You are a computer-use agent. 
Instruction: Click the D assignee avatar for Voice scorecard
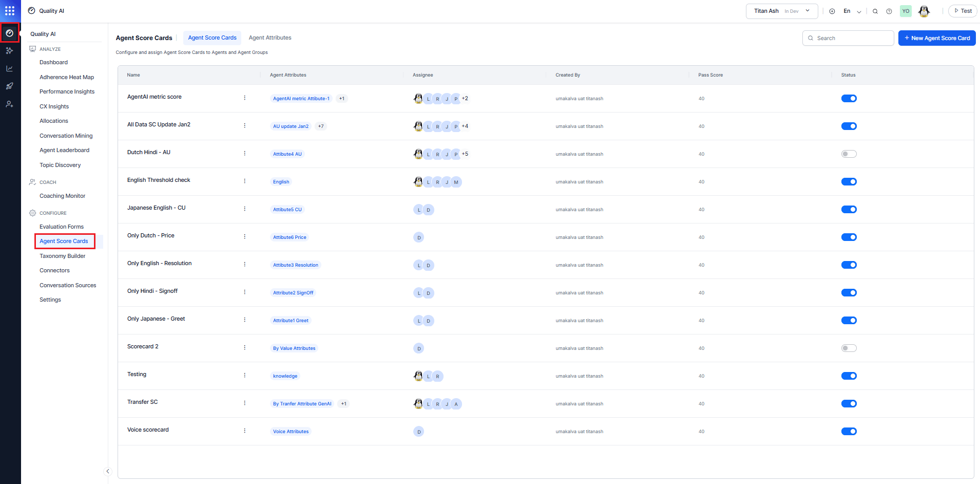[419, 432]
